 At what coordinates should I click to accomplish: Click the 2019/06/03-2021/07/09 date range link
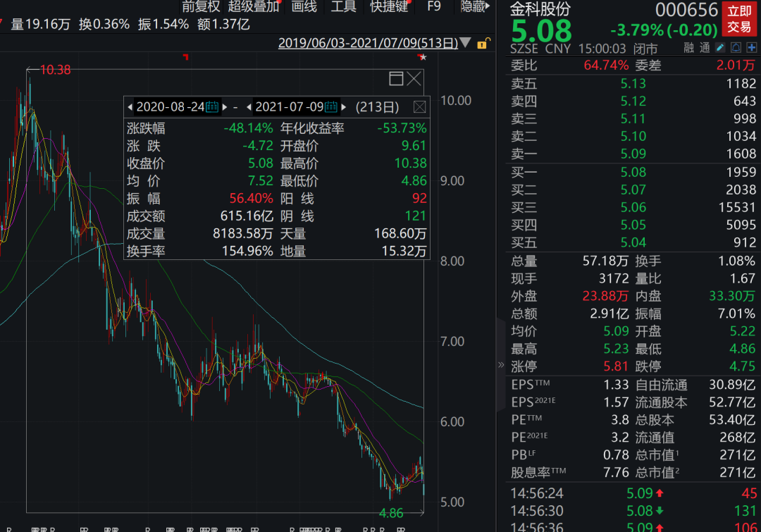click(x=368, y=43)
